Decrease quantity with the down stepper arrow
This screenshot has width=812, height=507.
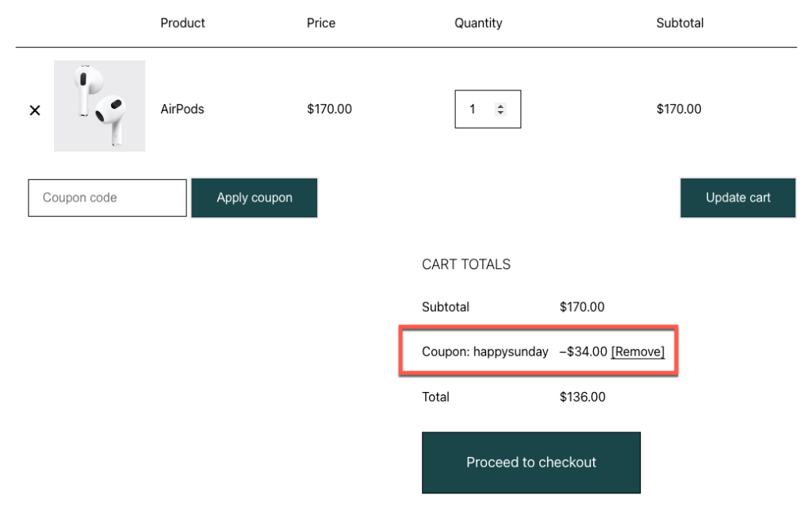pos(500,113)
